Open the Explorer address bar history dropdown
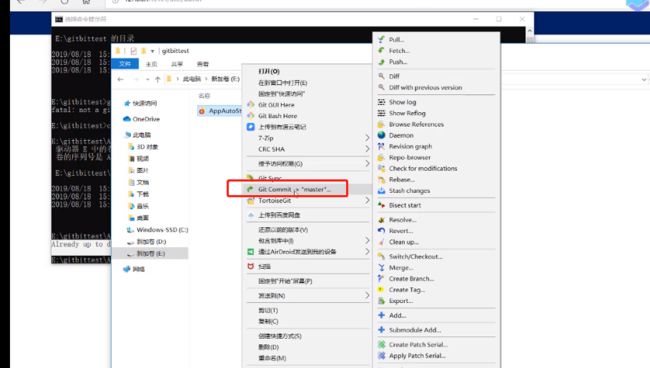This screenshot has height=368, width=650. (644, 79)
